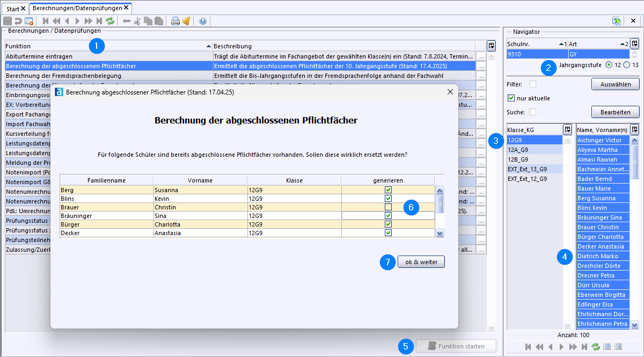Open help via the question mark icon
644x357 pixels.
(x=202, y=21)
